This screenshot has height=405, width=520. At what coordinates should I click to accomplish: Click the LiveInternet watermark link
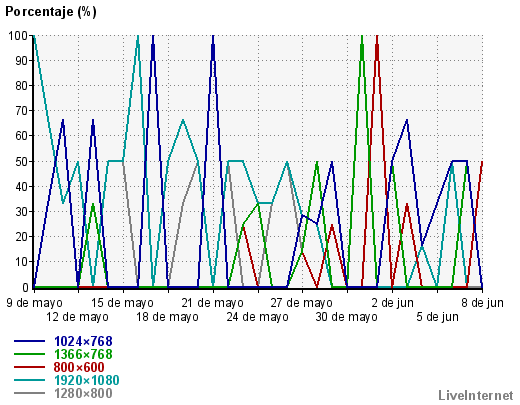coord(476,395)
